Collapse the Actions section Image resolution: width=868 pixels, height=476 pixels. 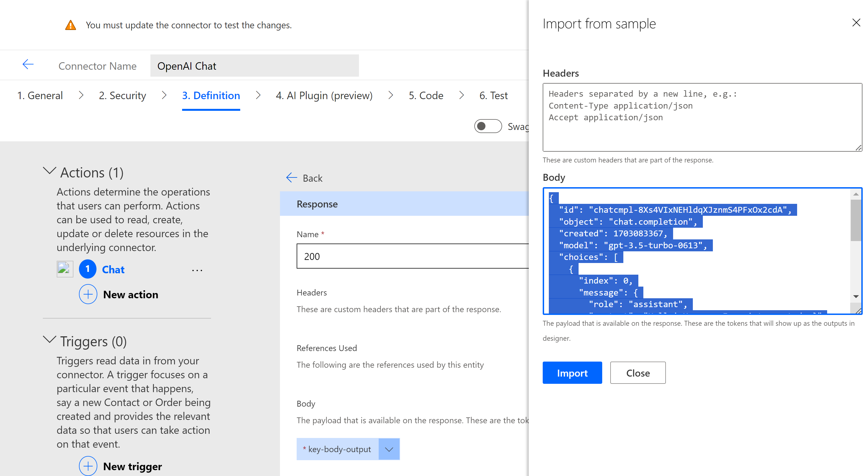[x=49, y=171]
